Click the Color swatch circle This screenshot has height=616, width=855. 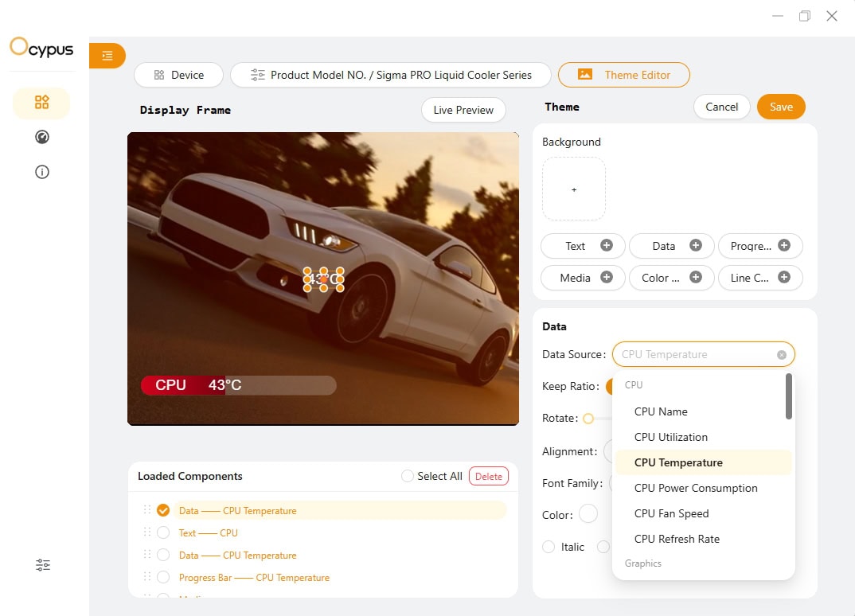pyautogui.click(x=588, y=514)
